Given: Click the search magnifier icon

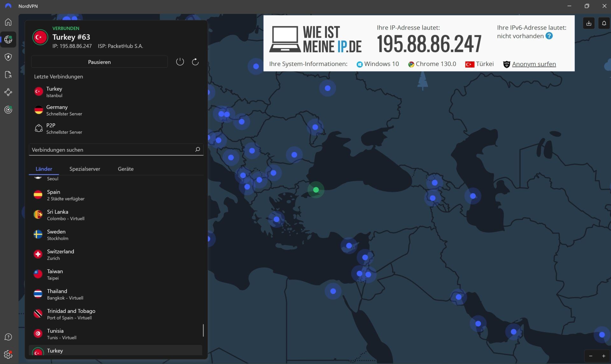Looking at the screenshot, I should 197,149.
